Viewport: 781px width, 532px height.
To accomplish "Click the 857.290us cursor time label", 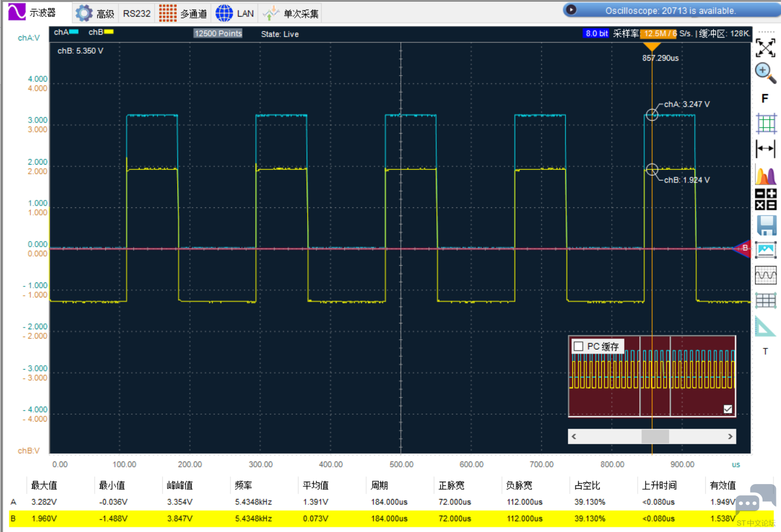I will point(660,58).
